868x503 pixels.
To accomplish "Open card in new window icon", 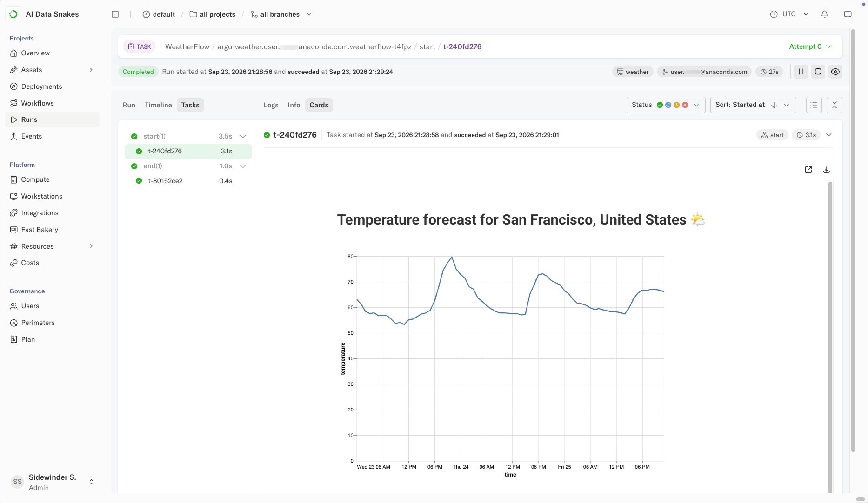I will click(808, 170).
